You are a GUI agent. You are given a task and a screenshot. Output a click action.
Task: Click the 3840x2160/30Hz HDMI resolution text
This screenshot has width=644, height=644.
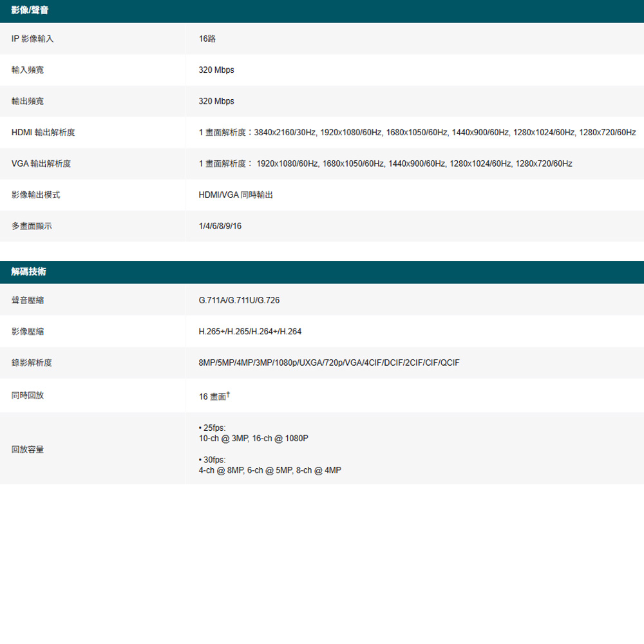(285, 133)
